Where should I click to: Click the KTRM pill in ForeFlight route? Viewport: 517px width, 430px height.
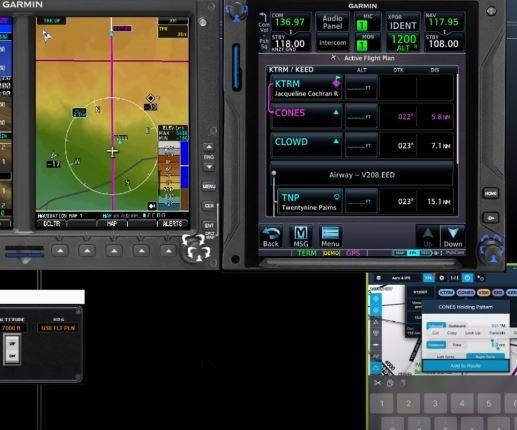pyautogui.click(x=446, y=292)
